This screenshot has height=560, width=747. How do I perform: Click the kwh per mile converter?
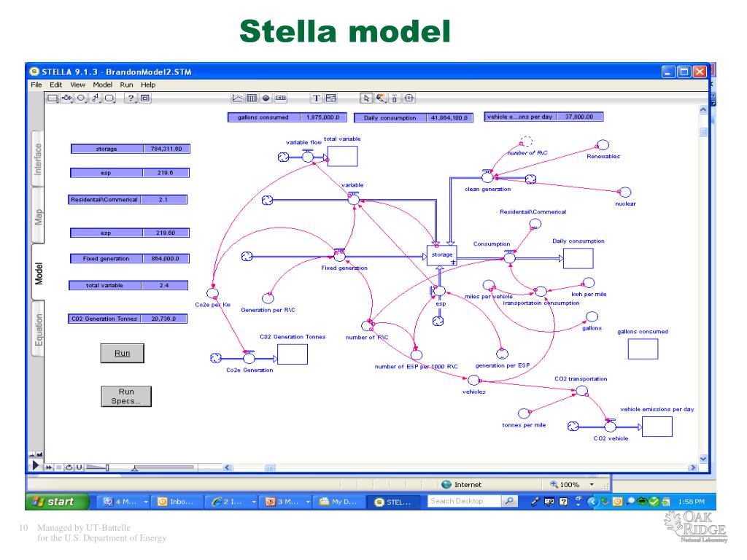coord(589,283)
